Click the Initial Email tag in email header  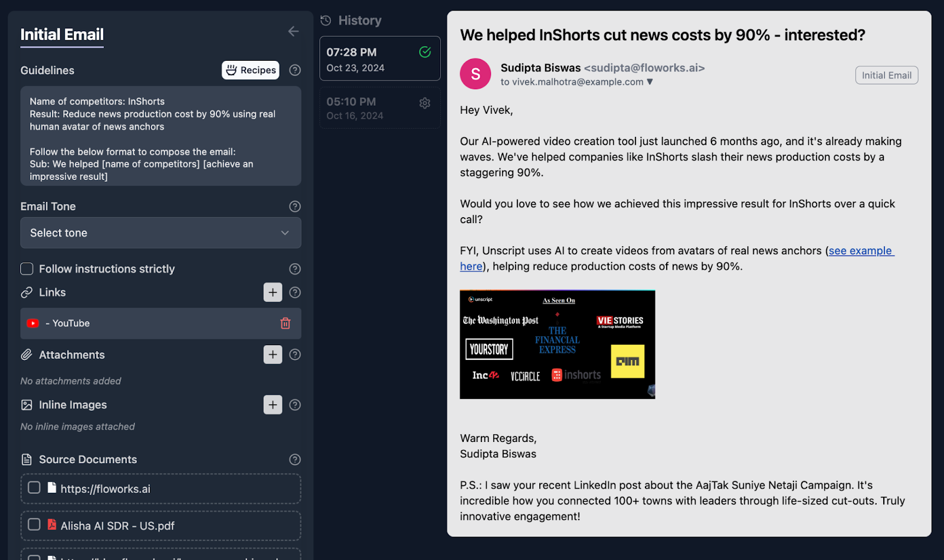coord(886,76)
